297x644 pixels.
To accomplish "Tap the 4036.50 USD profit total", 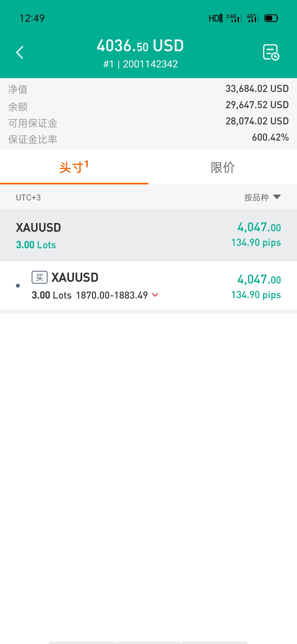I will pyautogui.click(x=140, y=46).
